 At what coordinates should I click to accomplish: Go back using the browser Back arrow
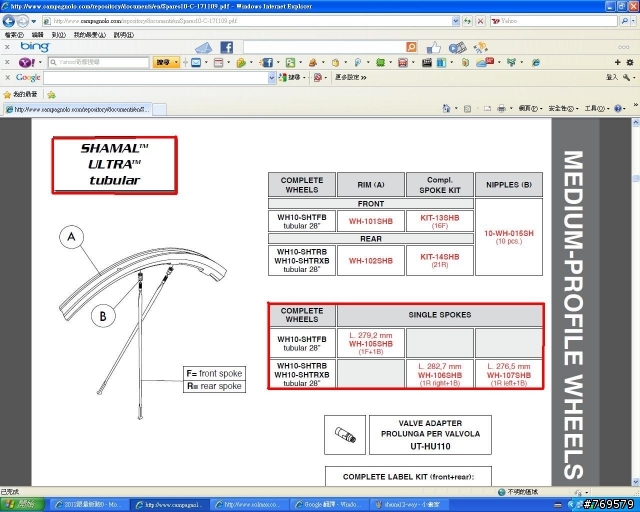(x=9, y=21)
